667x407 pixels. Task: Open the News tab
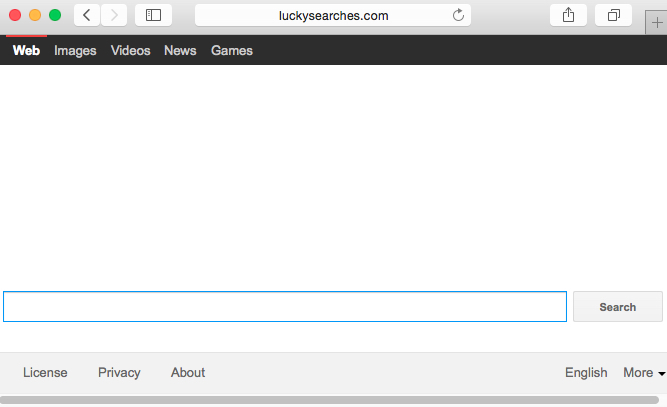[180, 51]
